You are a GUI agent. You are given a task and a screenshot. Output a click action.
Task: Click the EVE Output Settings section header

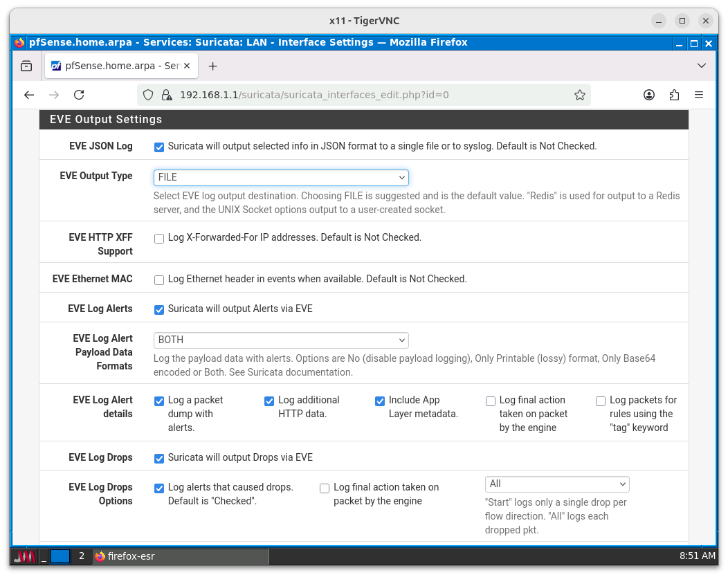click(x=363, y=119)
